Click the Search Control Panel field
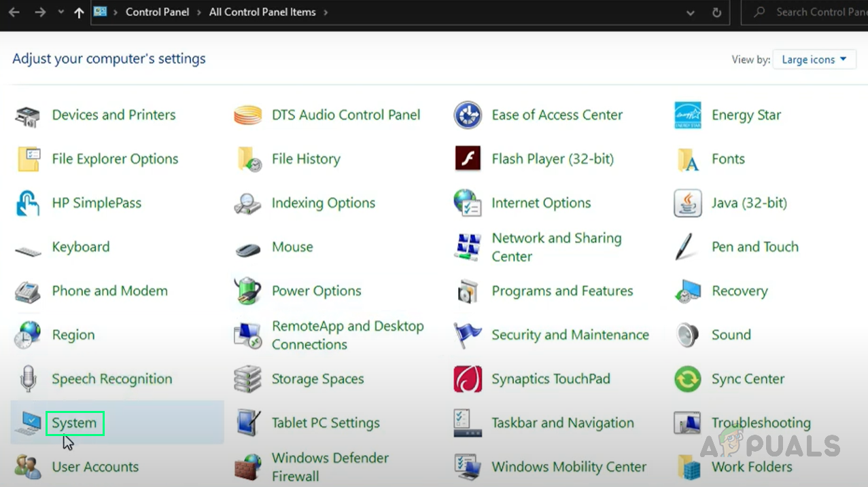868x487 pixels. (x=805, y=12)
